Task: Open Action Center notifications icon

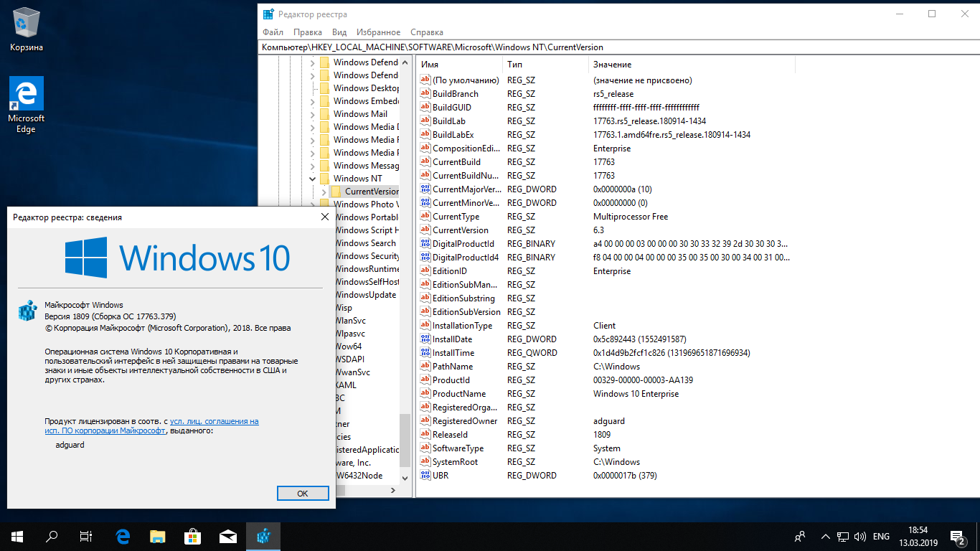Action: click(x=958, y=536)
